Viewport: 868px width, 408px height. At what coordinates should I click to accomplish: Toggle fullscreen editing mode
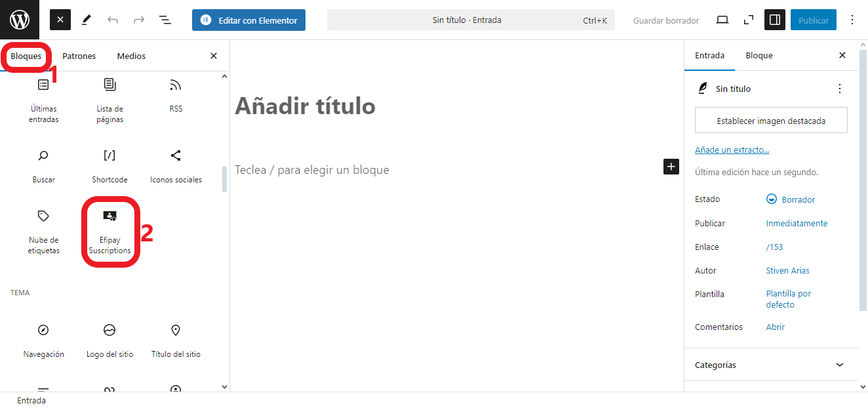coord(748,20)
